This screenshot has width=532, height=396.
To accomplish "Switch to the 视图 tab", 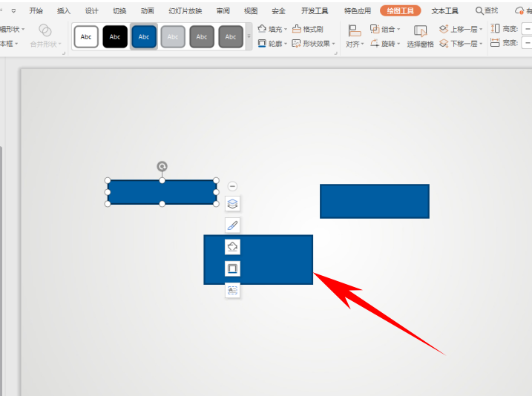I will (x=251, y=11).
